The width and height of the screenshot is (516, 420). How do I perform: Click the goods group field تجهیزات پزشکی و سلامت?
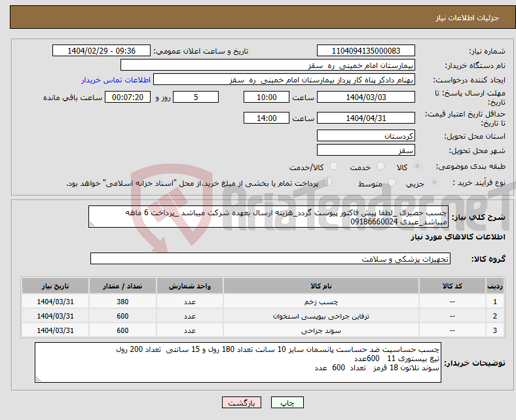coord(270,259)
